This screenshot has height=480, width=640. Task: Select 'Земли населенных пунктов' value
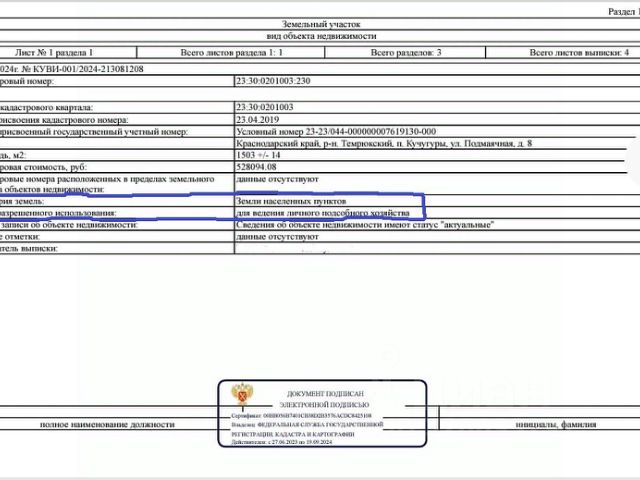click(291, 201)
